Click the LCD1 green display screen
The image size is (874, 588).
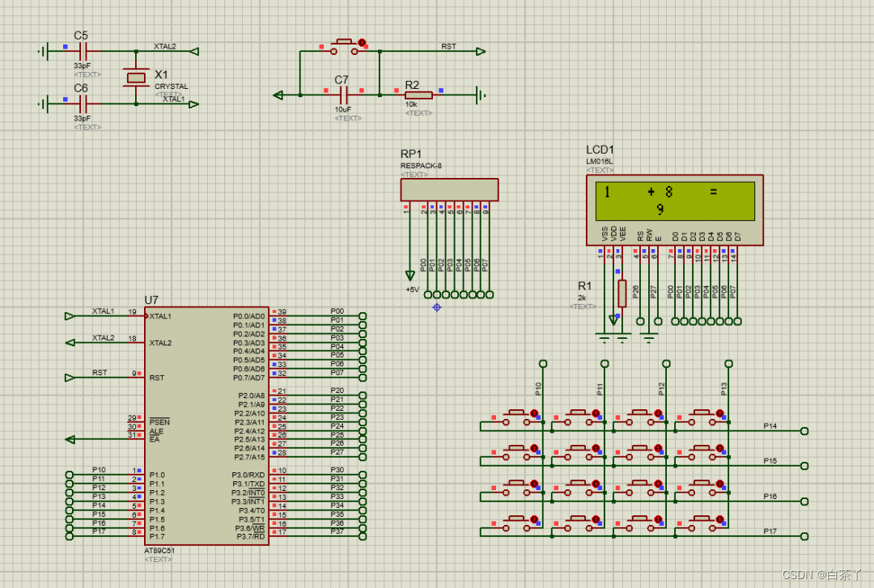[675, 201]
